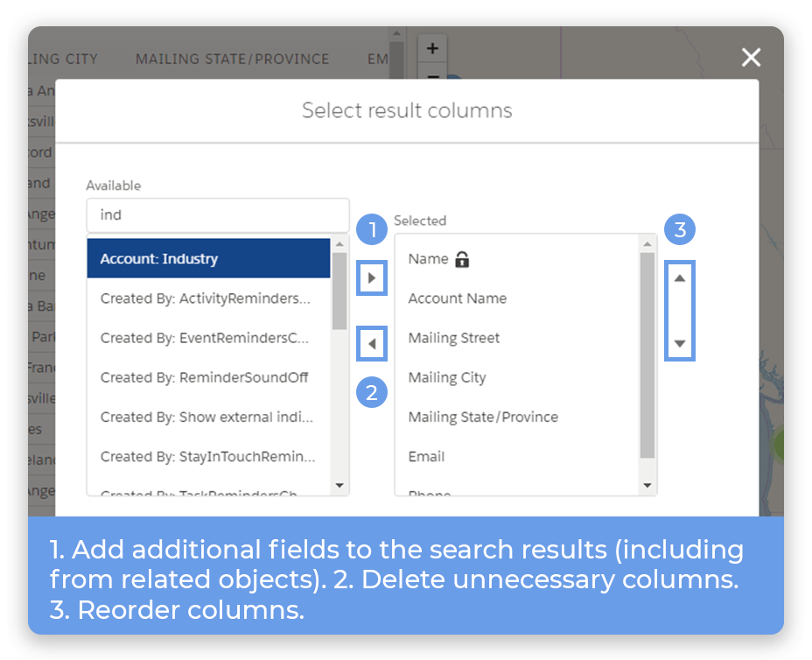
Task: Move column down arrow
Action: pyautogui.click(x=679, y=343)
